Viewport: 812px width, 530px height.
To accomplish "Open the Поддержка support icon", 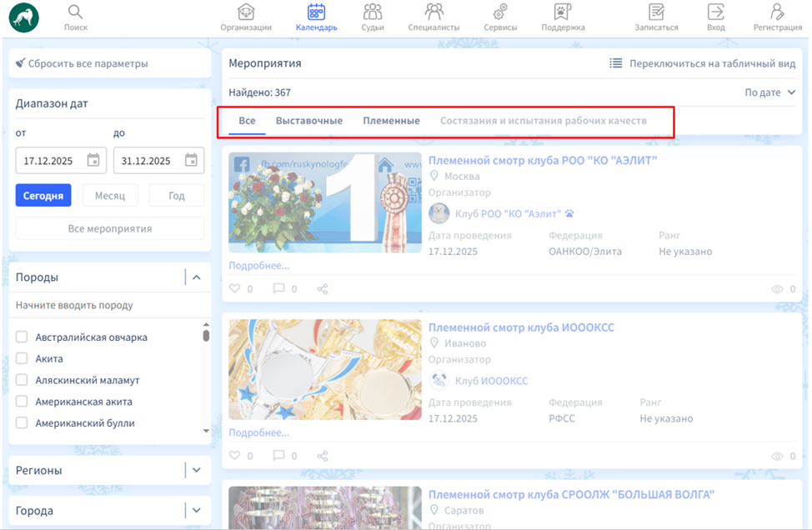I will coord(563,12).
